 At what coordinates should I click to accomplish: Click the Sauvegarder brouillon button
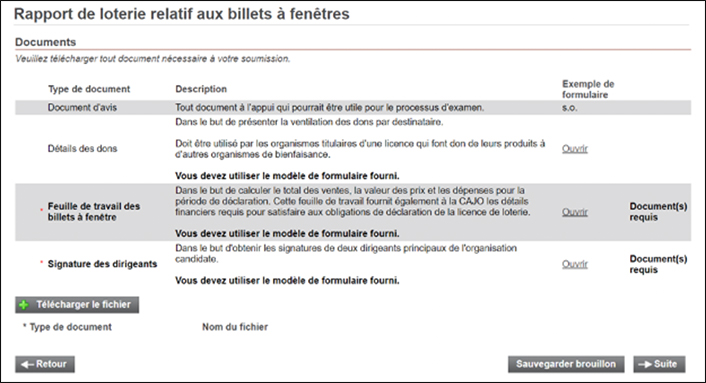point(566,364)
